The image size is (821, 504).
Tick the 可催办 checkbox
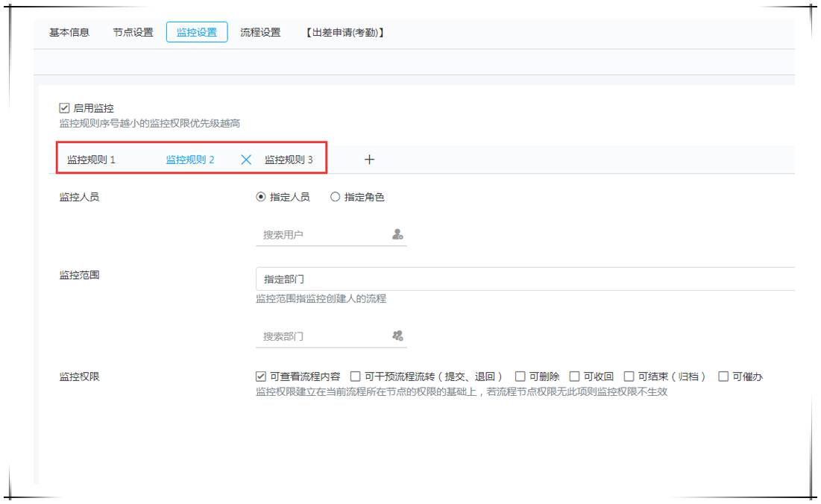[723, 377]
